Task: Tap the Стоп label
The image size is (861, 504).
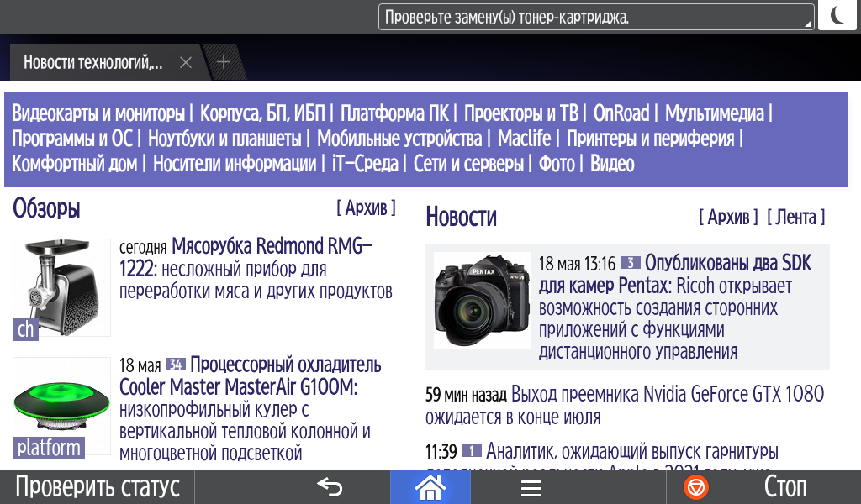Action: (785, 487)
